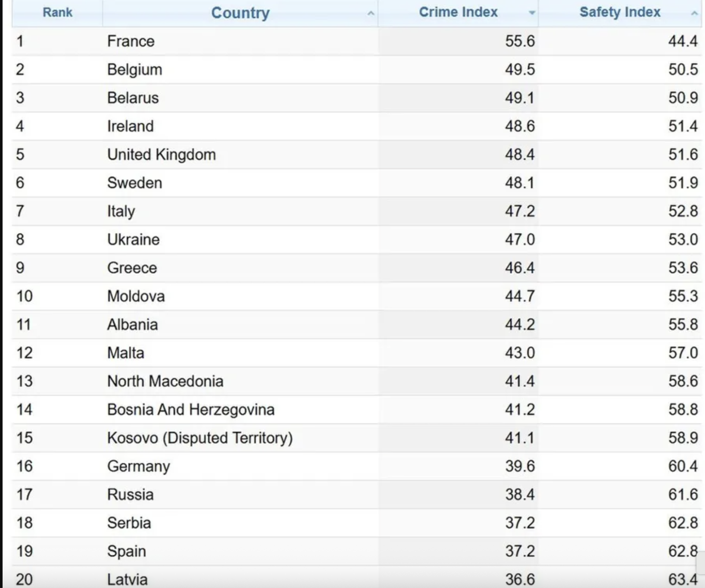Click Sweden in the country list

(x=134, y=183)
